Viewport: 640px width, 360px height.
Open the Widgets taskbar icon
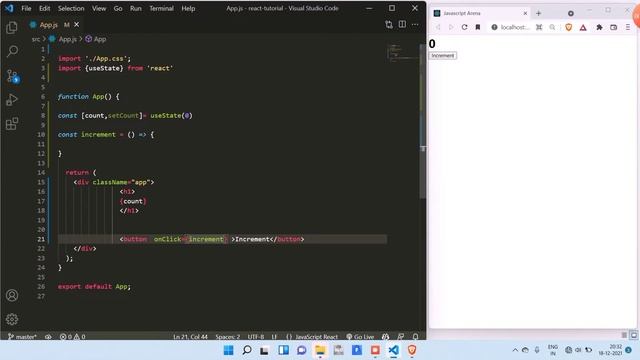(283, 350)
